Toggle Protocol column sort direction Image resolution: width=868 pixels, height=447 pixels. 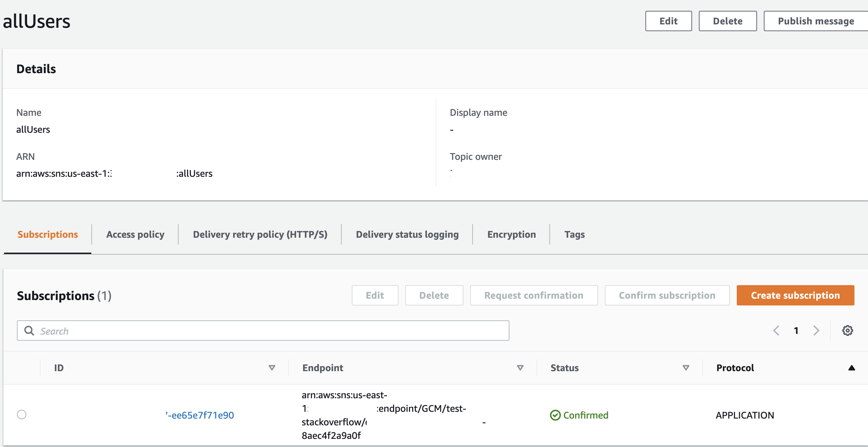point(851,368)
